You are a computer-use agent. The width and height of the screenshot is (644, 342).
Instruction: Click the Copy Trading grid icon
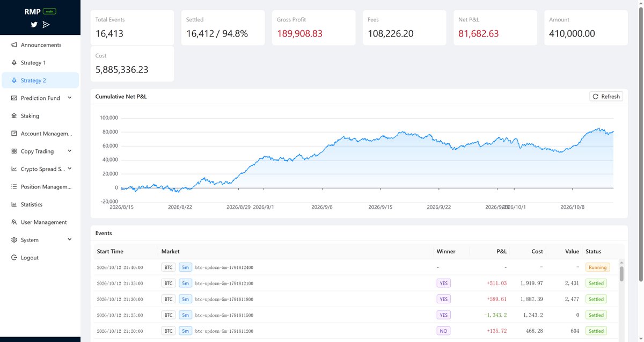[14, 151]
